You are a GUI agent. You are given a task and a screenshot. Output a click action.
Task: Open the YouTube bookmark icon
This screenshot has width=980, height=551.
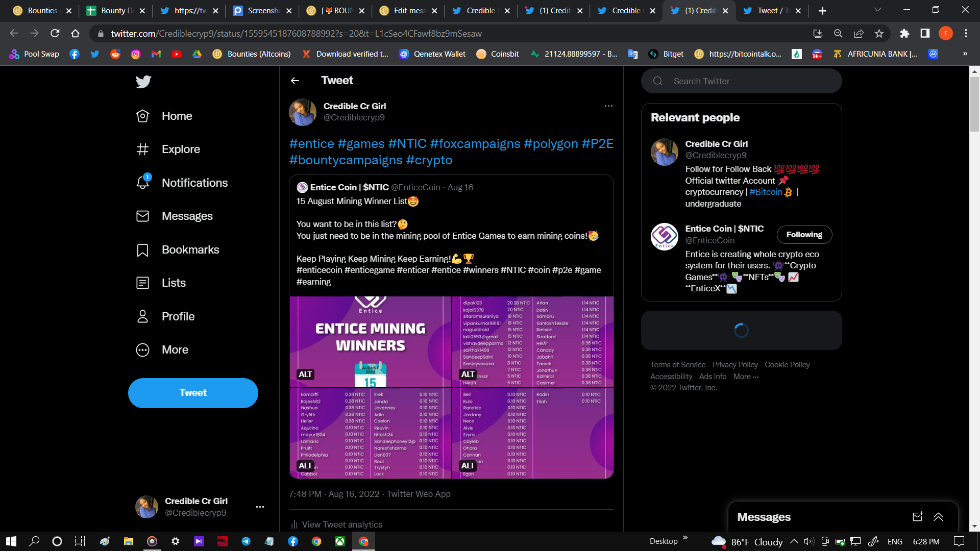click(177, 54)
